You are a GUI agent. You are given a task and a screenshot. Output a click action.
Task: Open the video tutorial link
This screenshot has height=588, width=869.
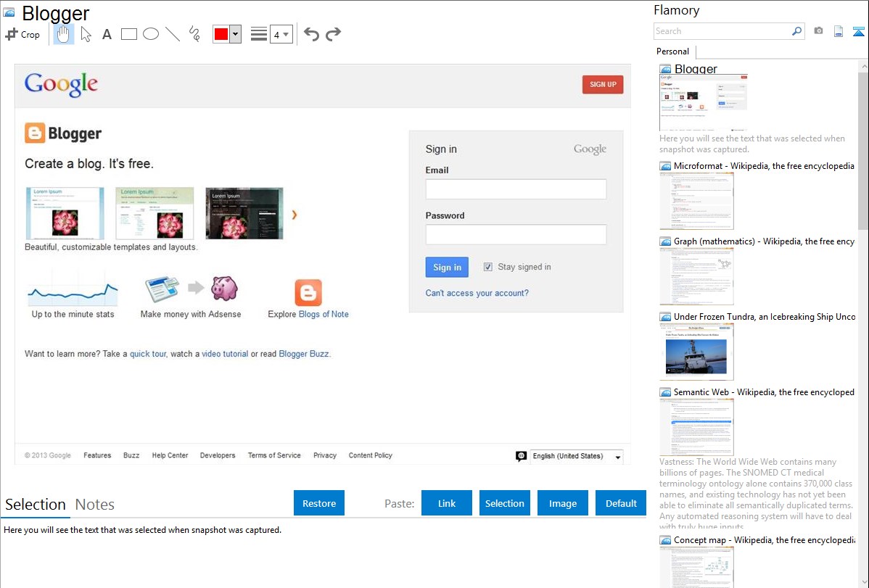tap(225, 354)
